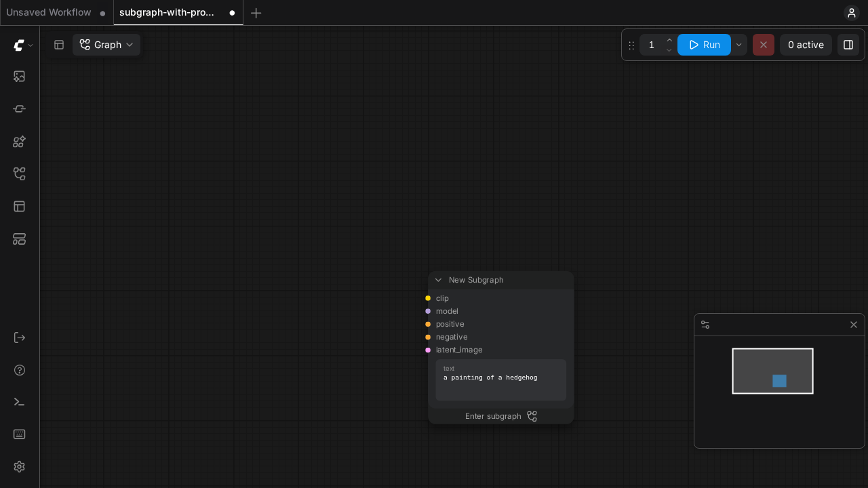Viewport: 868px width, 488px height.
Task: Click the batch count field
Action: (652, 45)
